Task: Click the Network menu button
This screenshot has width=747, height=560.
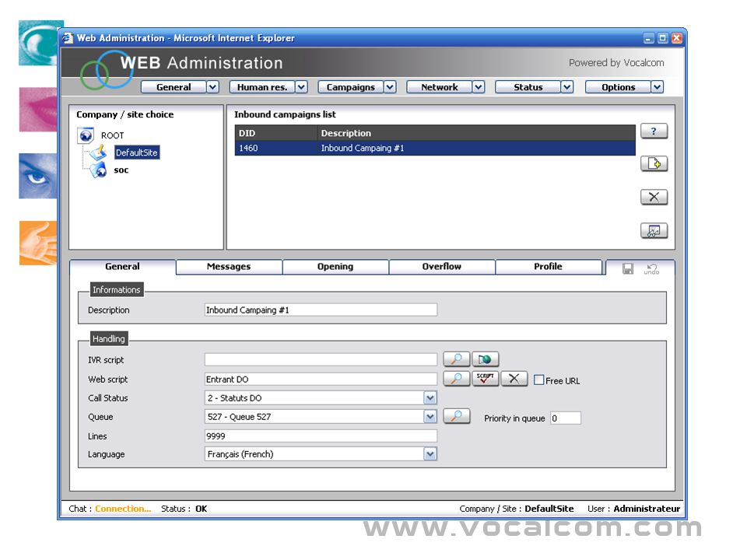Action: 439,87
